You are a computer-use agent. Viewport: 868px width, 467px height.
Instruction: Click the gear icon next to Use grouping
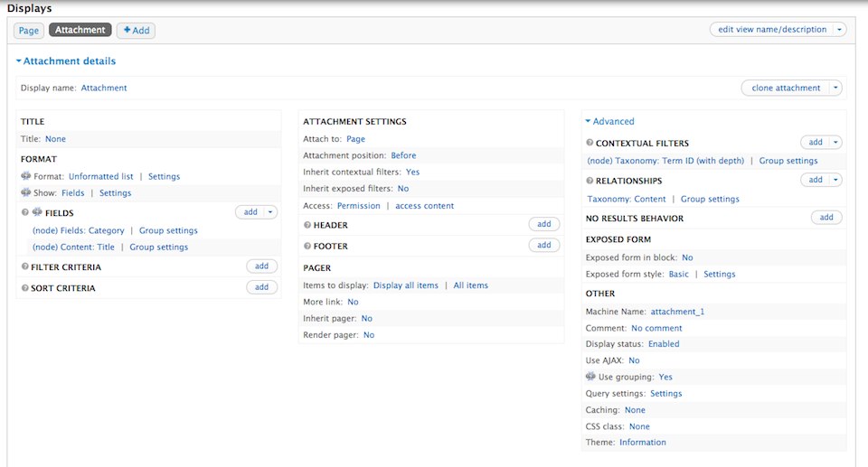point(590,377)
